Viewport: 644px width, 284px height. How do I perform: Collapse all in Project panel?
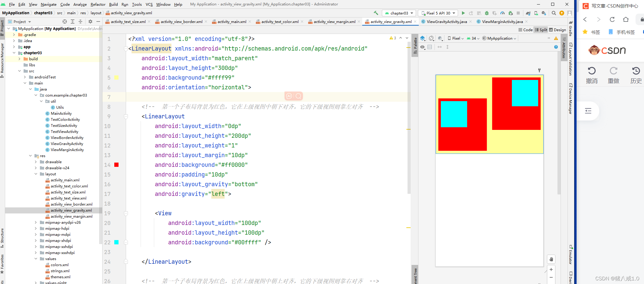(80, 21)
